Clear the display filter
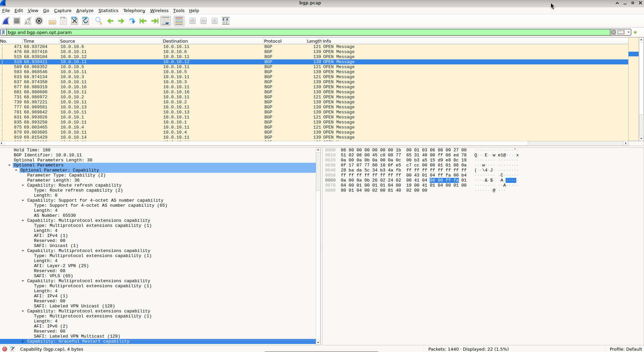The width and height of the screenshot is (644, 352). click(x=613, y=32)
